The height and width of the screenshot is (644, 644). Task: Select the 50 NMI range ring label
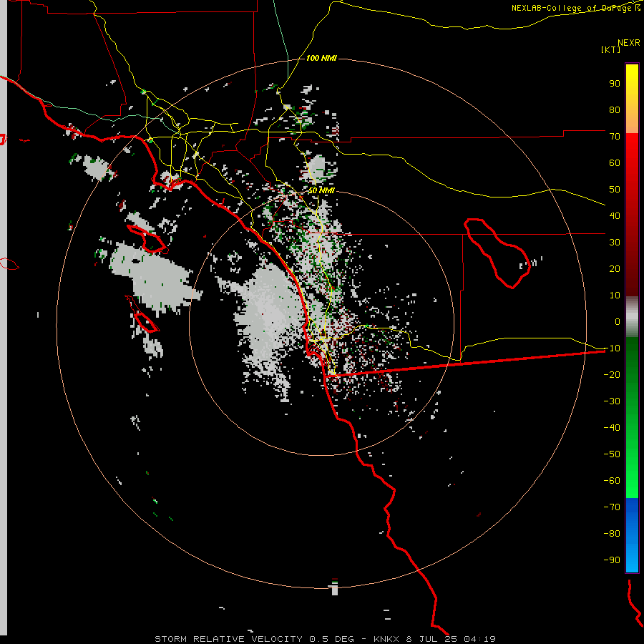point(321,190)
